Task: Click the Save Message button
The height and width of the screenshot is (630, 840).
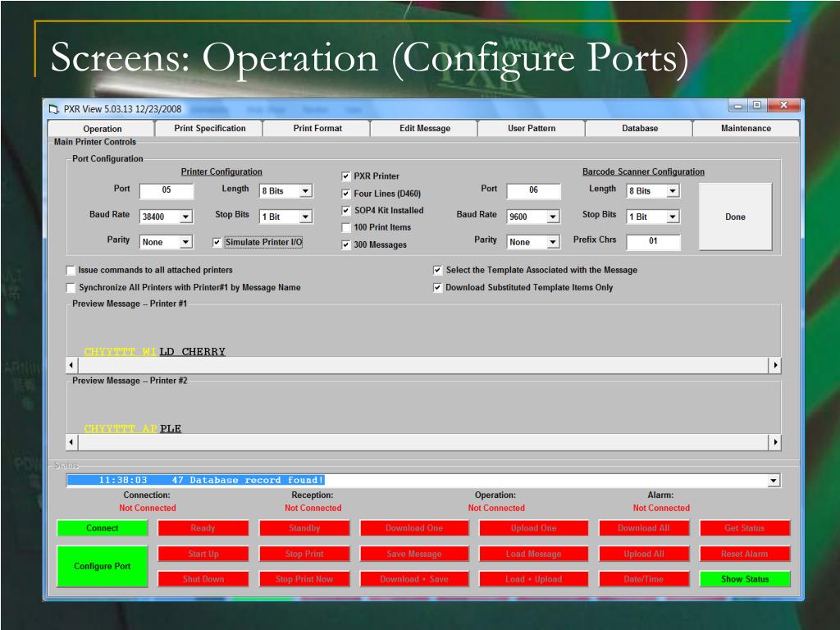Action: coord(414,554)
